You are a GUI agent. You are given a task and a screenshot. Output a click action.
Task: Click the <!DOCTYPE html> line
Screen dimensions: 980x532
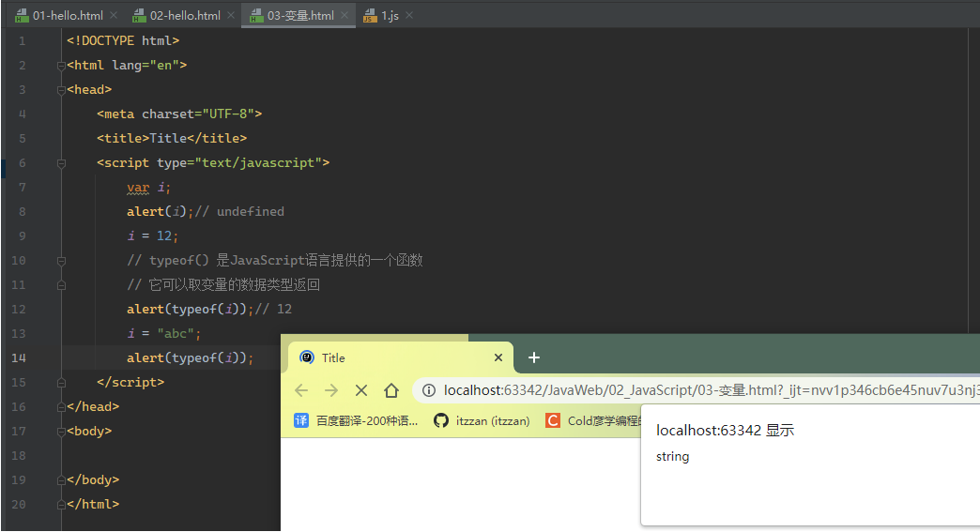123,41
